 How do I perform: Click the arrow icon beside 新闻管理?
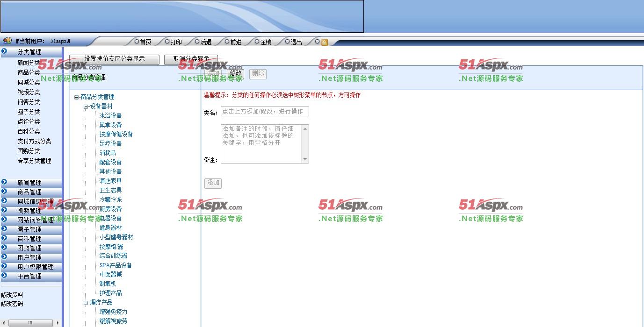4,182
